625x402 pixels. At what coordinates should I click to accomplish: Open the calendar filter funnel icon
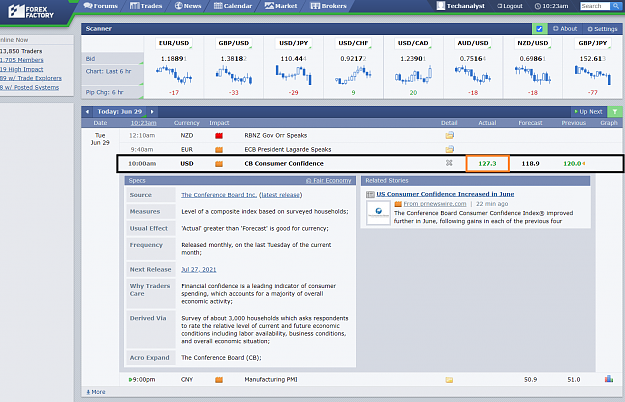pyautogui.click(x=615, y=112)
